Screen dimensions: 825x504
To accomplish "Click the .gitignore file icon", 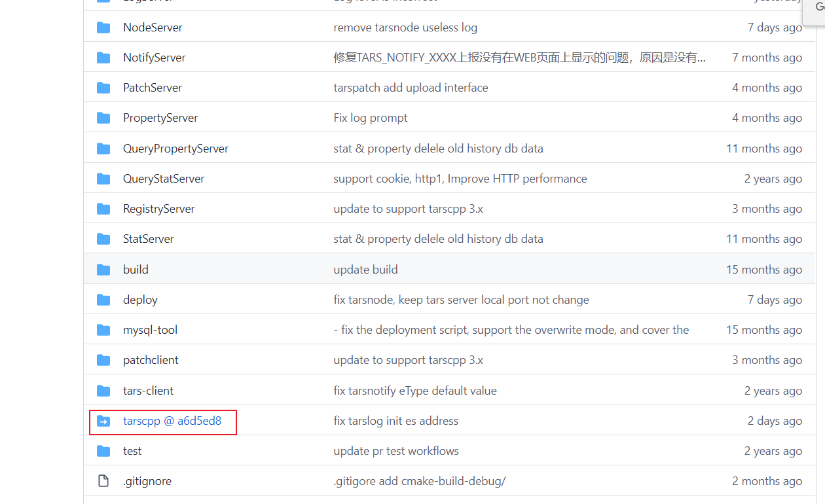I will click(103, 481).
